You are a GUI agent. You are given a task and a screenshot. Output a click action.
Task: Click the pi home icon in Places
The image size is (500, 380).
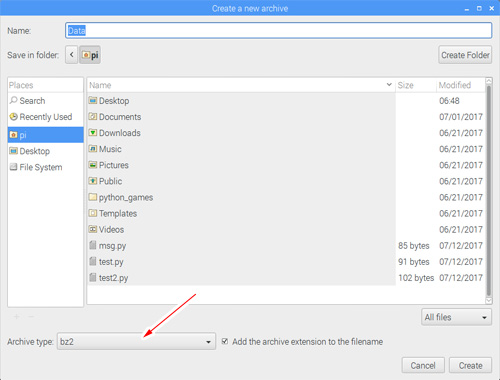coord(14,135)
